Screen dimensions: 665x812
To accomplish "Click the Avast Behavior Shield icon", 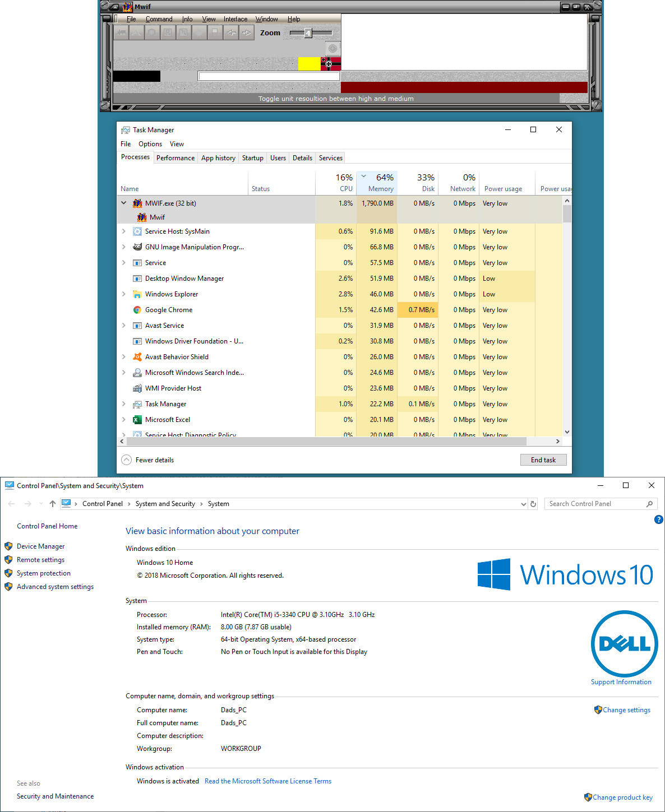I will tap(137, 357).
